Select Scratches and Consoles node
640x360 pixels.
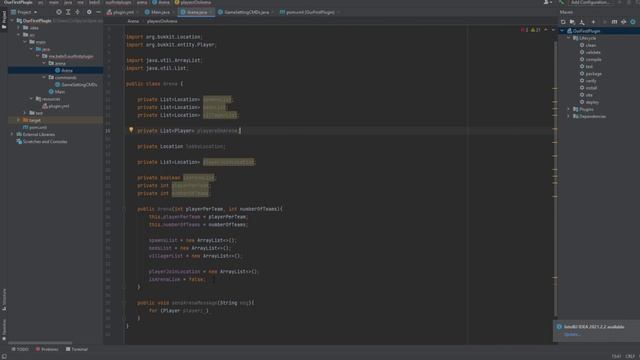tap(42, 142)
